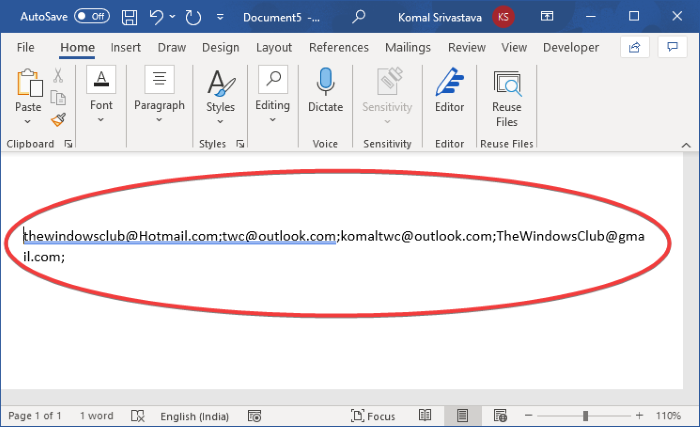700x427 pixels.
Task: Toggle the AutoSave switch
Action: click(92, 17)
